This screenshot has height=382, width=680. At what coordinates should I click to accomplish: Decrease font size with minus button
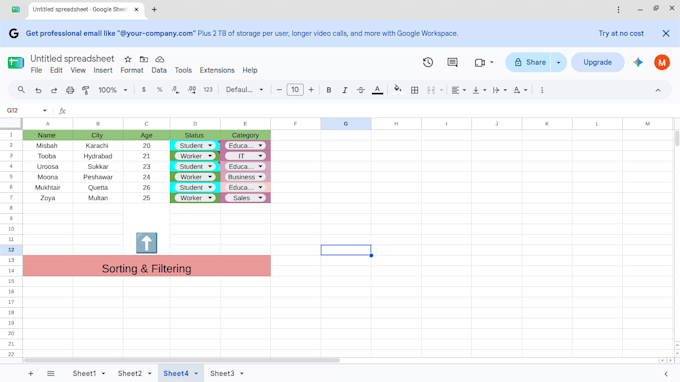279,90
